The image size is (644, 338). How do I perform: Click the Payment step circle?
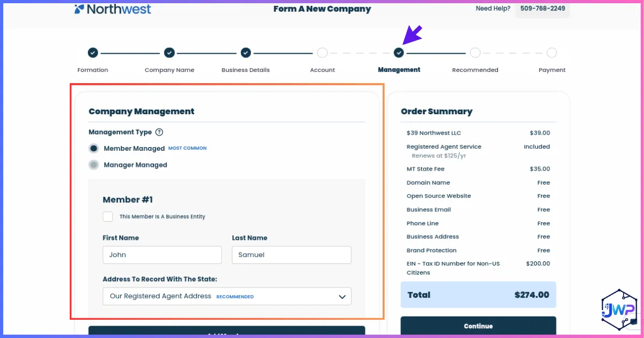(x=552, y=53)
